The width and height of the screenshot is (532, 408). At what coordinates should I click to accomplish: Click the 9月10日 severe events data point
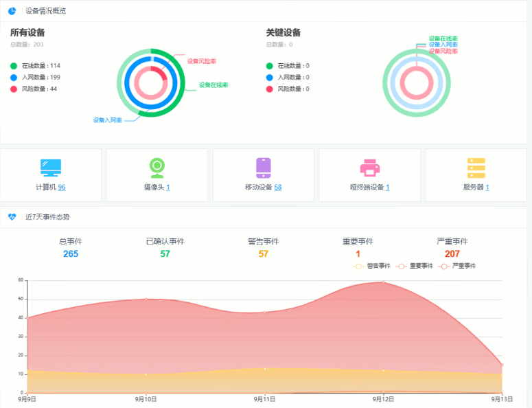pyautogui.click(x=146, y=299)
